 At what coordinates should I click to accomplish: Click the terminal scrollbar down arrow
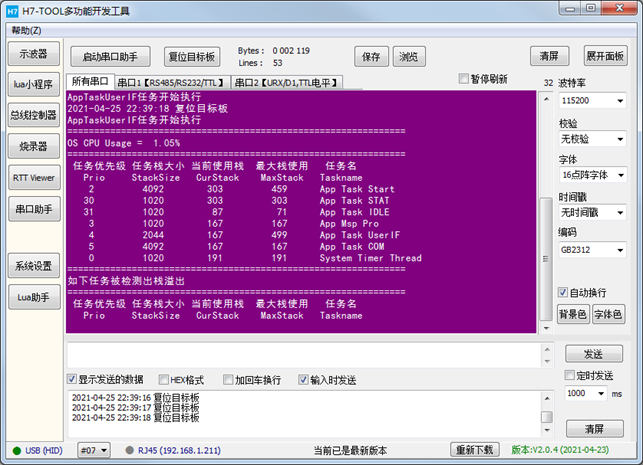click(546, 328)
